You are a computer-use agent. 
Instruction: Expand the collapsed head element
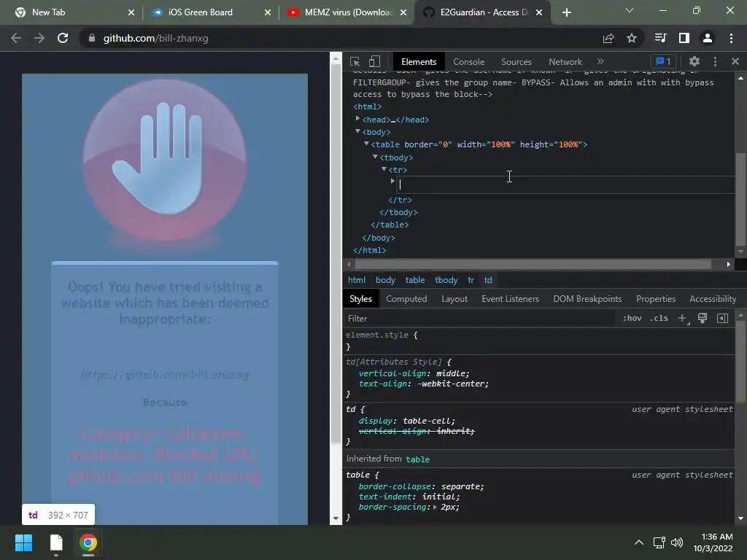[357, 119]
